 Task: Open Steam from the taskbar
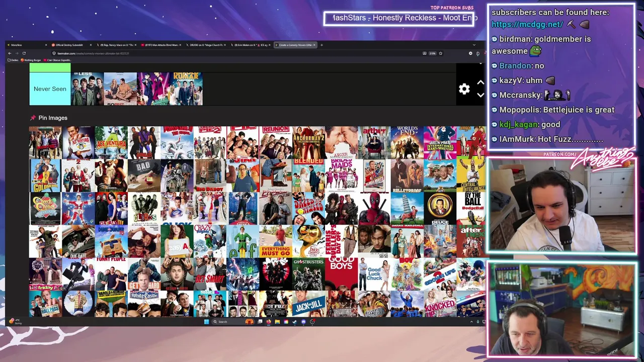point(294,322)
